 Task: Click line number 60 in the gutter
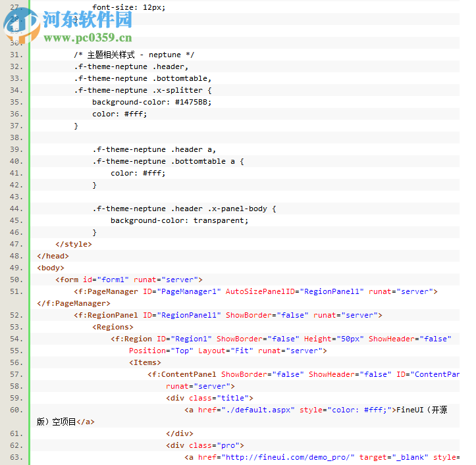[16, 410]
